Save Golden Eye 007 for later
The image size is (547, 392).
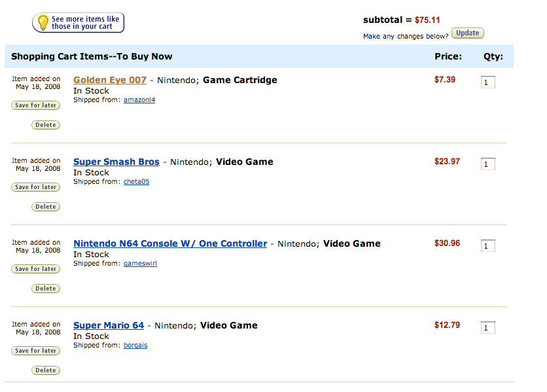pos(35,105)
